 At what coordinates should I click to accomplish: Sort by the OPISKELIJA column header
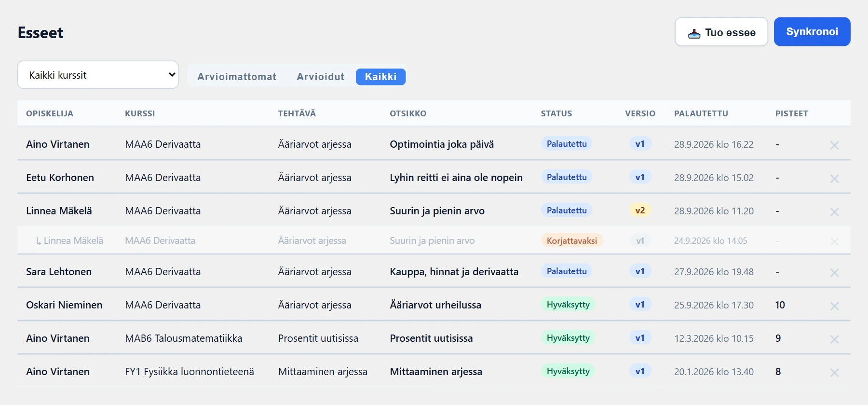[50, 113]
